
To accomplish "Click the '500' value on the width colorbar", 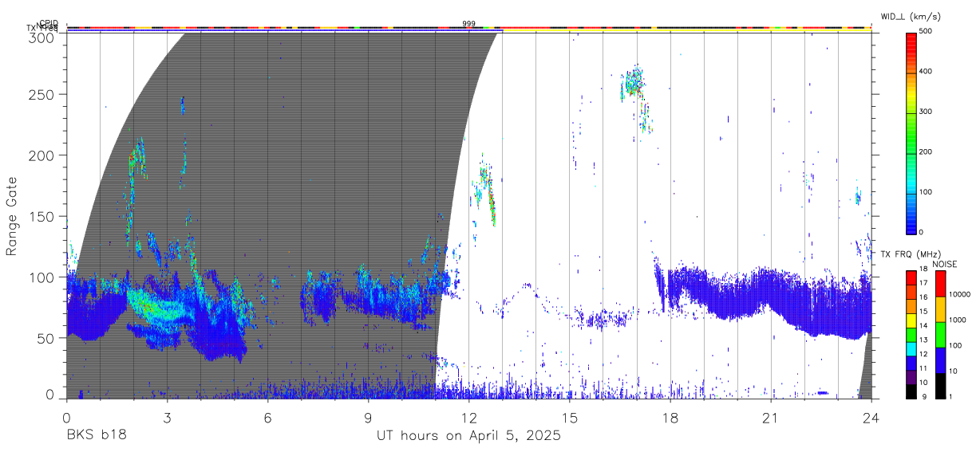I will [926, 31].
